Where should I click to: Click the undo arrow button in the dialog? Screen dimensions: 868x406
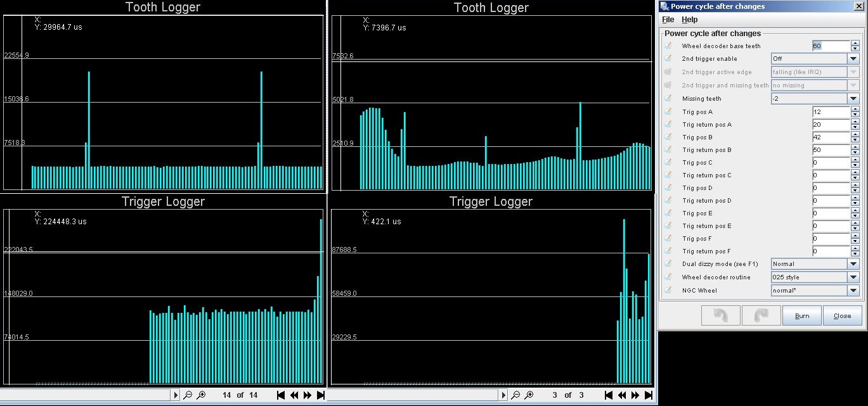[720, 315]
